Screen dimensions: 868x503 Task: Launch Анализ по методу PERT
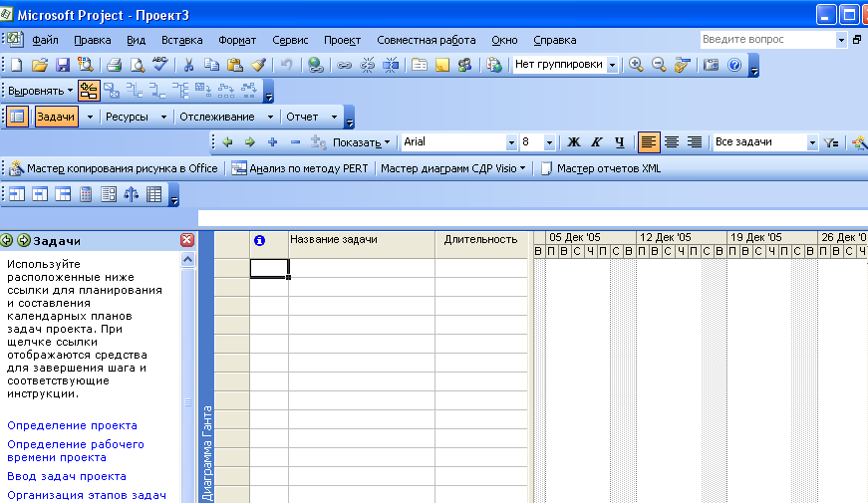coord(300,168)
